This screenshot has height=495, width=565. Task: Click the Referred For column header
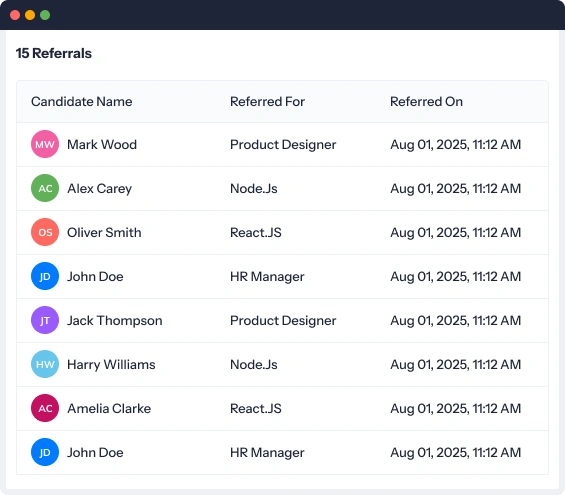[267, 102]
